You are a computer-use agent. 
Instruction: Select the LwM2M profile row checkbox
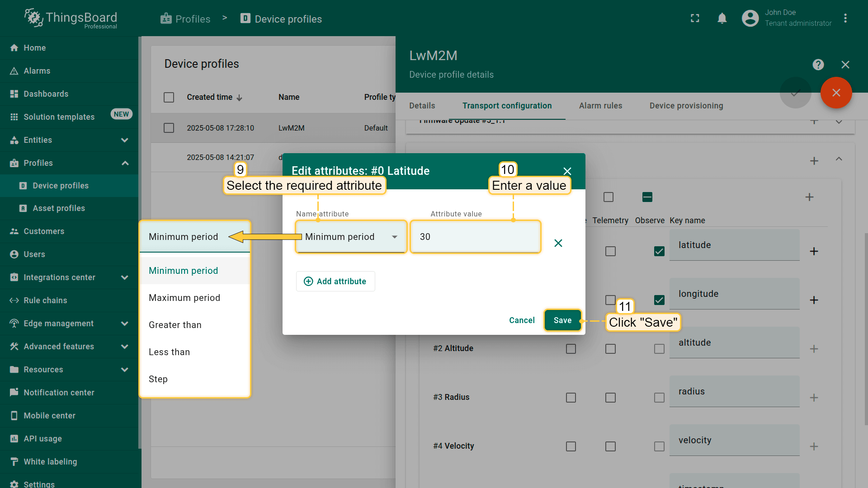pos(169,128)
